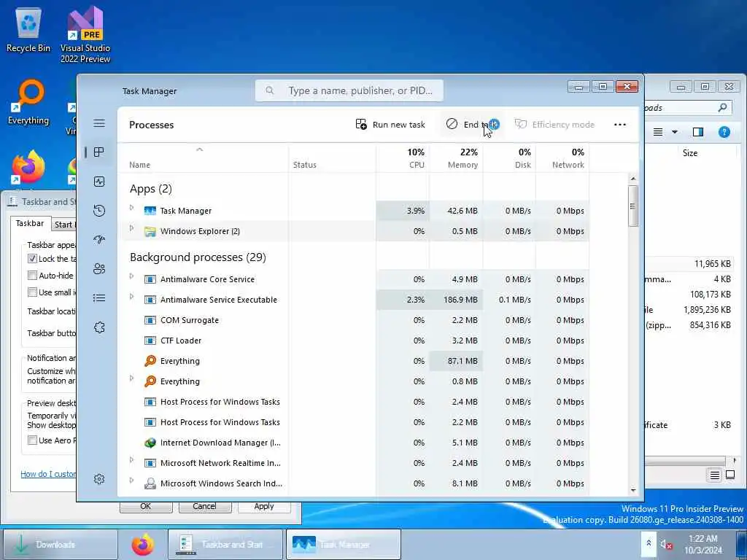Screen dimensions: 747x560
Task: Switch Explorer to large icons view
Action: pos(730,475)
